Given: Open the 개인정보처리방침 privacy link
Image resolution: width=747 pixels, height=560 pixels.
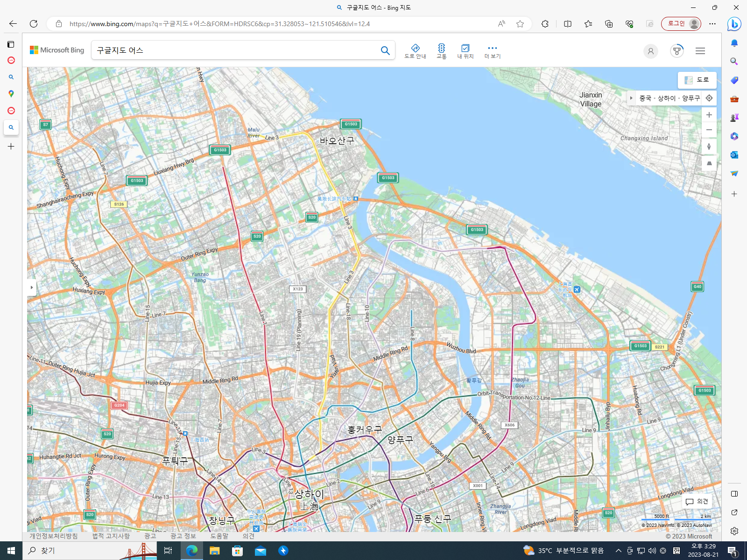Looking at the screenshot, I should pyautogui.click(x=54, y=536).
